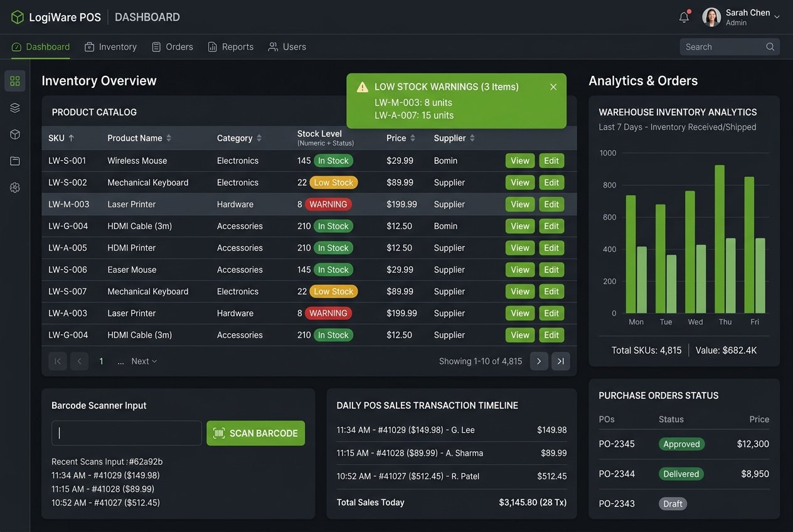The image size is (793, 532).
Task: Click the magnifier icon in Search
Action: coord(770,46)
